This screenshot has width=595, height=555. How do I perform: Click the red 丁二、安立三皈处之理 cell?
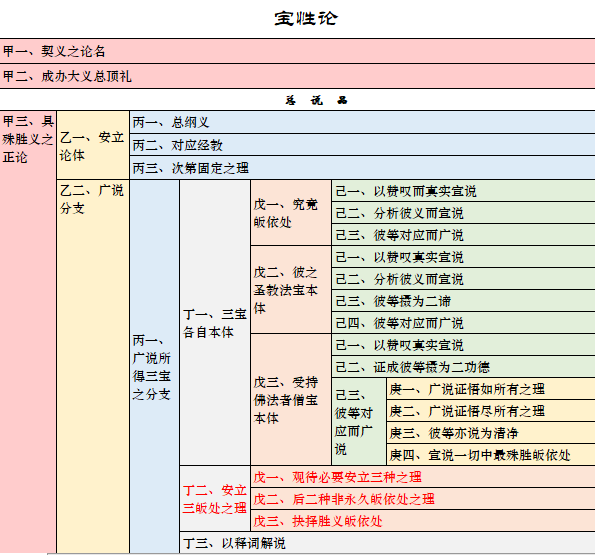click(215, 499)
